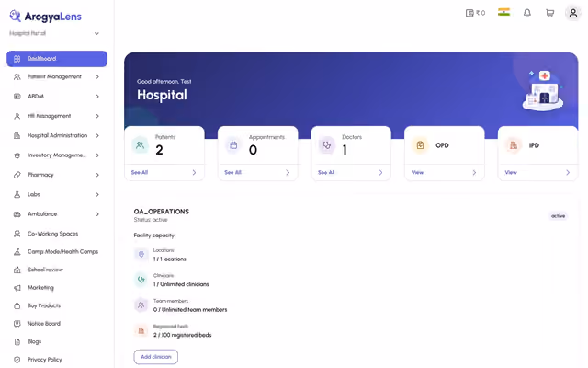Expand the ABDM chevron
Screen dimensions: 588x368
pyautogui.click(x=97, y=96)
